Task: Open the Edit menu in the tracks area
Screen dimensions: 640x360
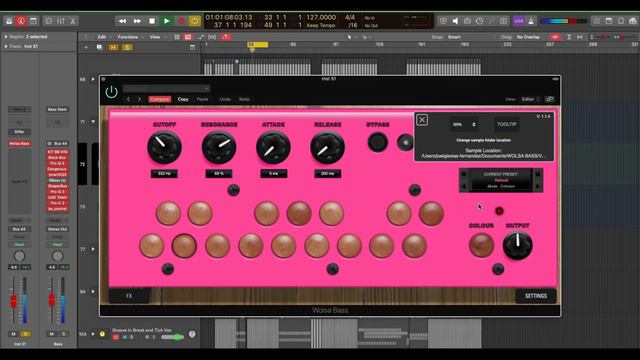Action: pos(102,37)
